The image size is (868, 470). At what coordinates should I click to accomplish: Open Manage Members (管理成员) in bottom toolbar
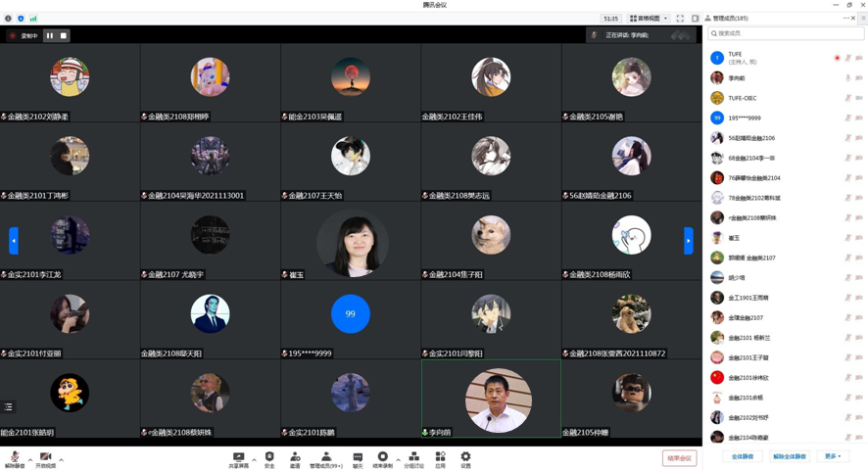click(326, 458)
